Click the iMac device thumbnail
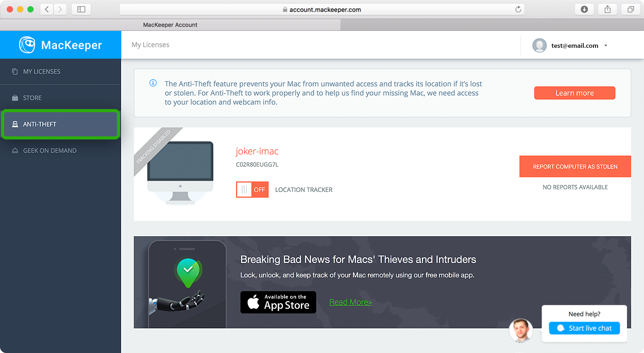The width and height of the screenshot is (644, 353). (x=180, y=173)
